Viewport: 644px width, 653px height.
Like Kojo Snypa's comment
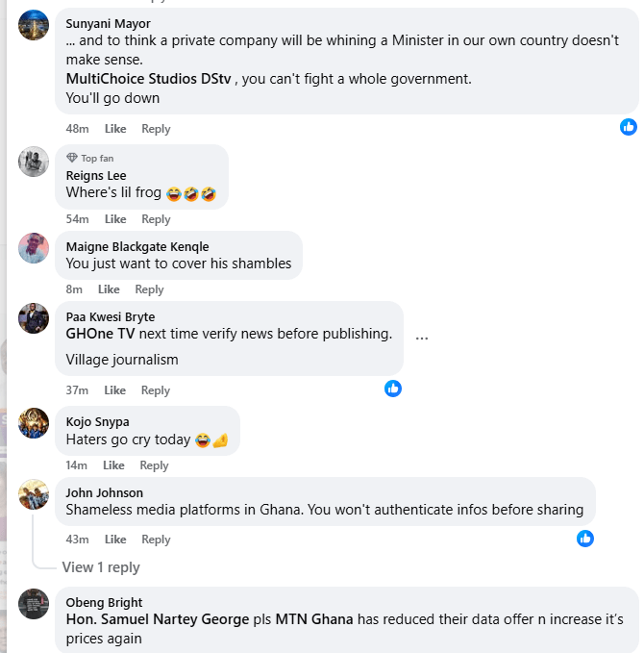[x=113, y=465]
